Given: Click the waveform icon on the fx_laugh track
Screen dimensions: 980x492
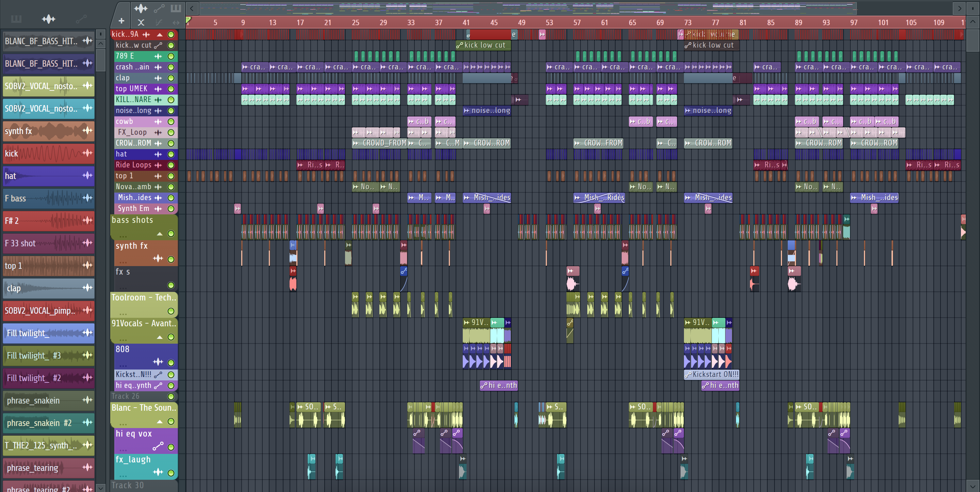Looking at the screenshot, I should (x=158, y=472).
